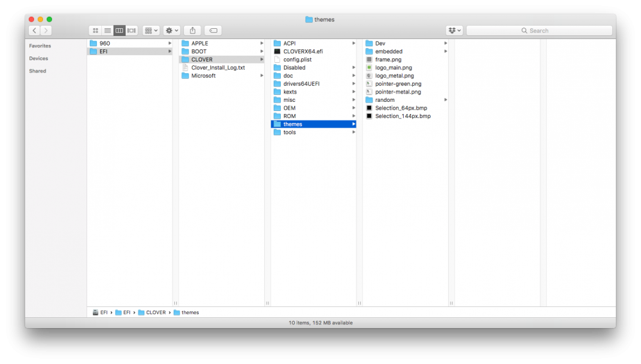Open the Disabled folder

click(313, 67)
